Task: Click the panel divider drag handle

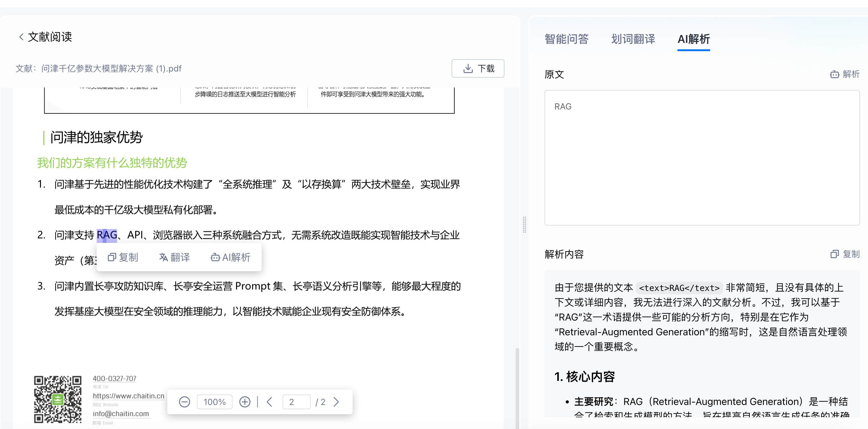Action: pos(524,224)
